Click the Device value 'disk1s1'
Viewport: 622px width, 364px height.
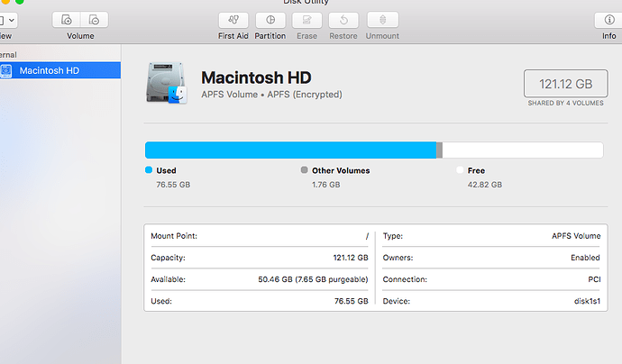(x=587, y=301)
